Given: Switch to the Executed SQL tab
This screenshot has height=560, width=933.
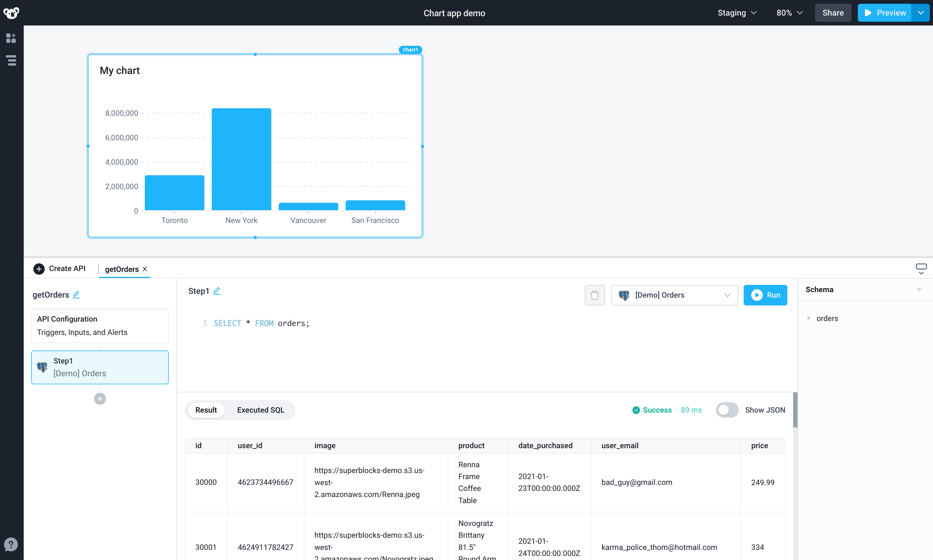Looking at the screenshot, I should tap(260, 410).
